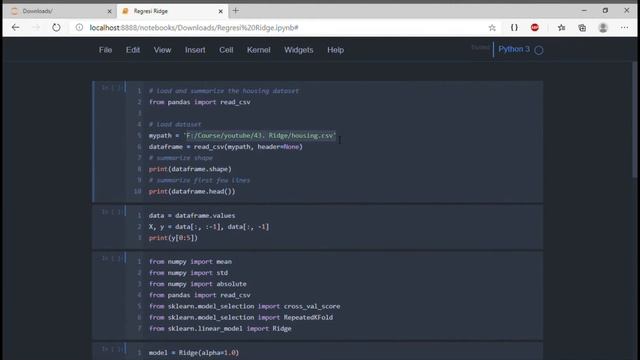Open the Edit menu
Viewport: 640px width, 360px height.
click(133, 50)
